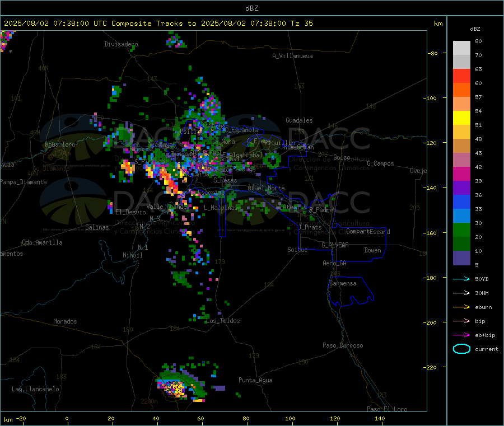Click the Paso_Barroso location label
The width and height of the screenshot is (504, 426).
(x=343, y=345)
